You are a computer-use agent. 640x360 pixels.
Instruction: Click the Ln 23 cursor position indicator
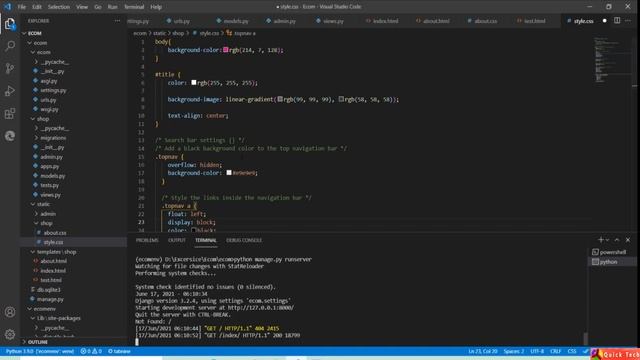[x=482, y=351]
